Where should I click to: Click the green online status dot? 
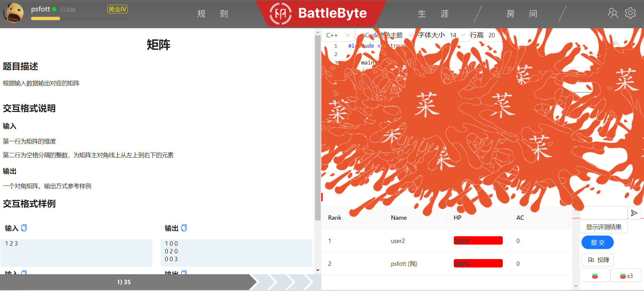coord(54,9)
